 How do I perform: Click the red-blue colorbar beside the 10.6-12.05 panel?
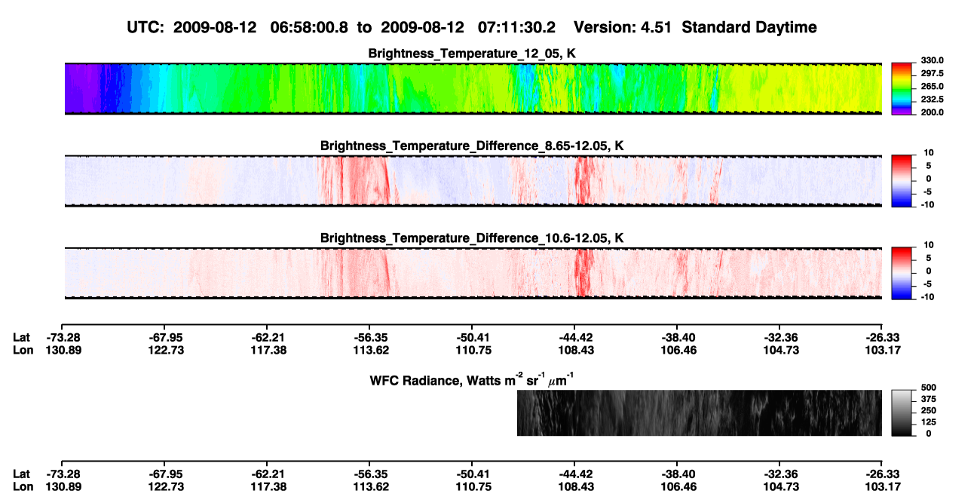tap(902, 273)
